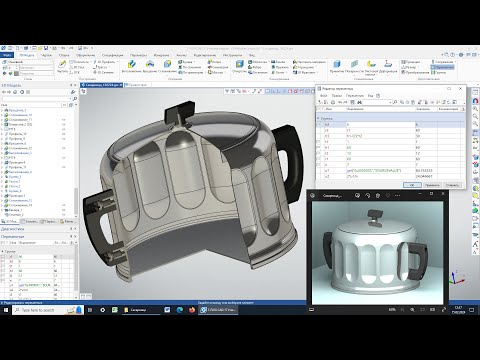Click the Наложить материал tool
This screenshot has height=360, width=480.
(309, 62)
